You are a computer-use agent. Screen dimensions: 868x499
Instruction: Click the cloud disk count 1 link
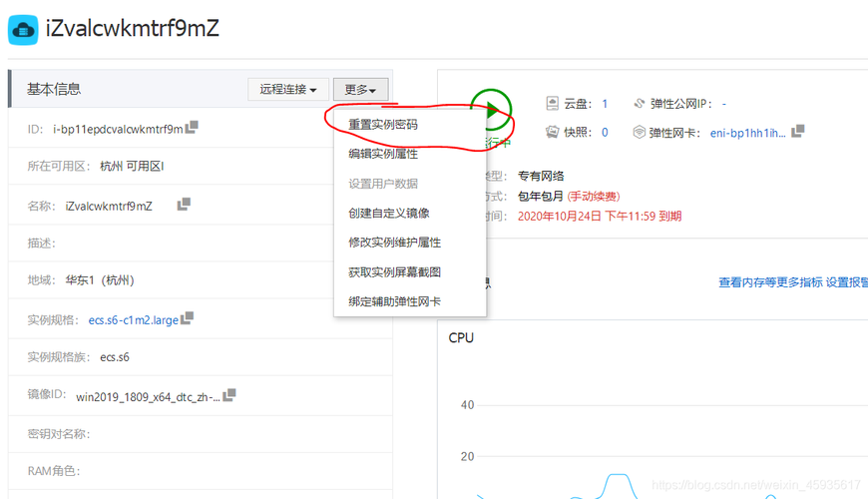click(x=605, y=104)
